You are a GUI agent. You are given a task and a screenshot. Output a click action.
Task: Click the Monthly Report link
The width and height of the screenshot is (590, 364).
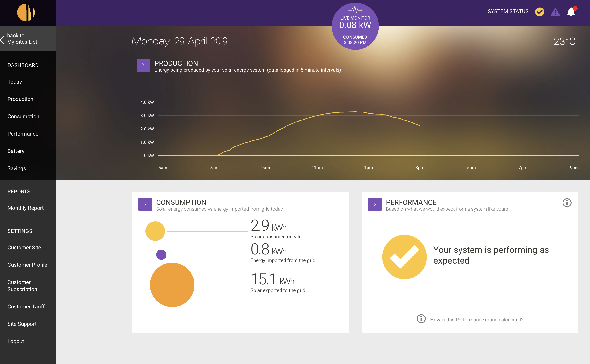25,208
